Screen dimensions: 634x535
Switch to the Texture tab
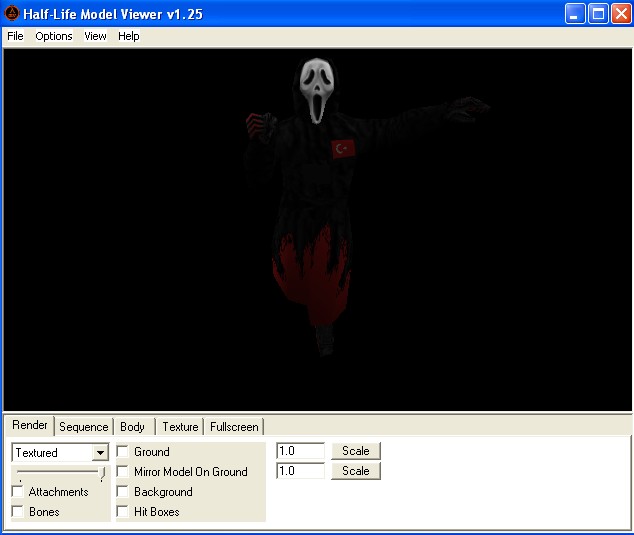[x=180, y=427]
